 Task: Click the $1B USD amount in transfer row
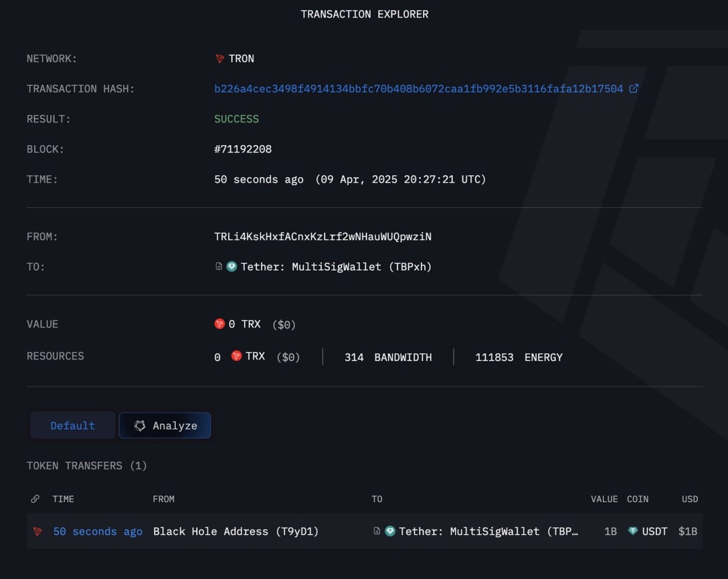[x=688, y=532]
